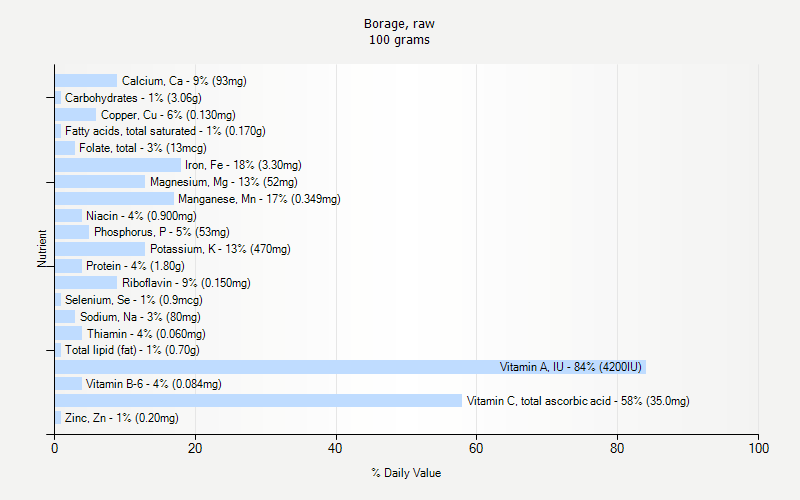Click the x-axis tick label 100

tap(759, 448)
